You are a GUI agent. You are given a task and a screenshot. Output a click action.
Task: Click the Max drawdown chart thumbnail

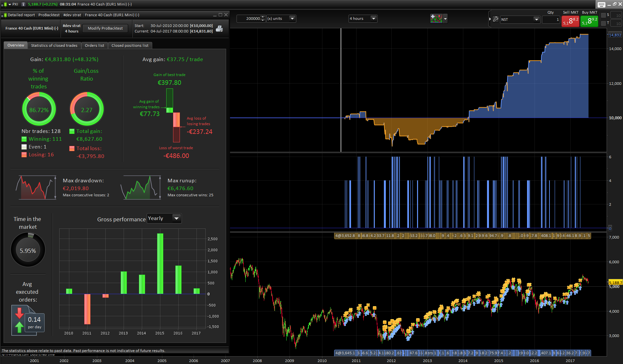(36, 188)
